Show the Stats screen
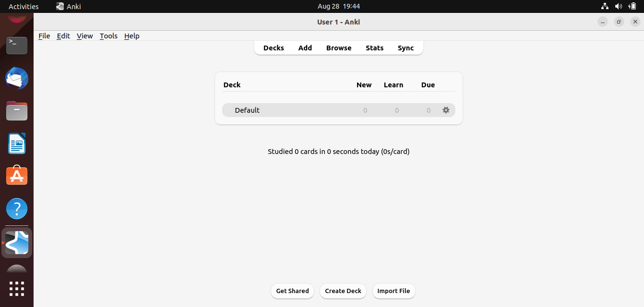 click(375, 48)
